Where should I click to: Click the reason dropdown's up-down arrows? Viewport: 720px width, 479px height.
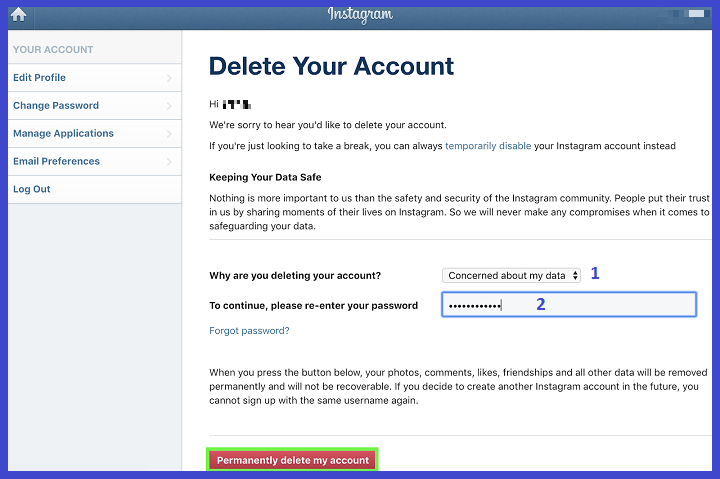(575, 275)
